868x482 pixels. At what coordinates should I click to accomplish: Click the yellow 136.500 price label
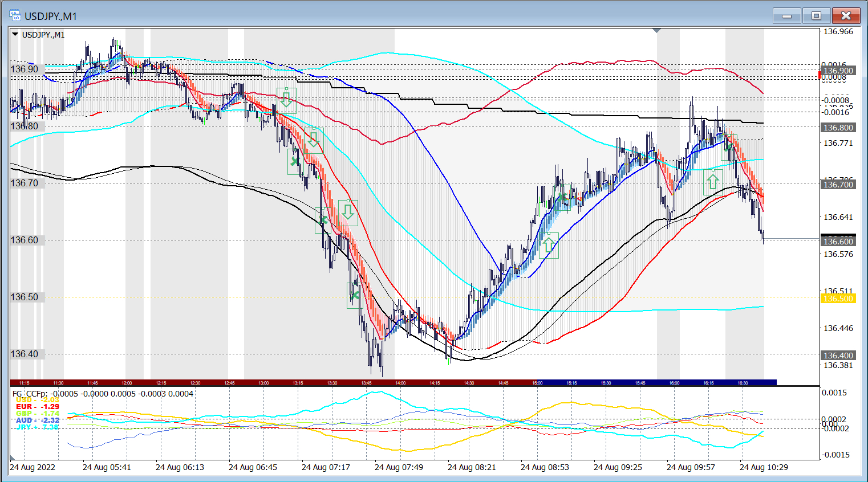coord(838,299)
